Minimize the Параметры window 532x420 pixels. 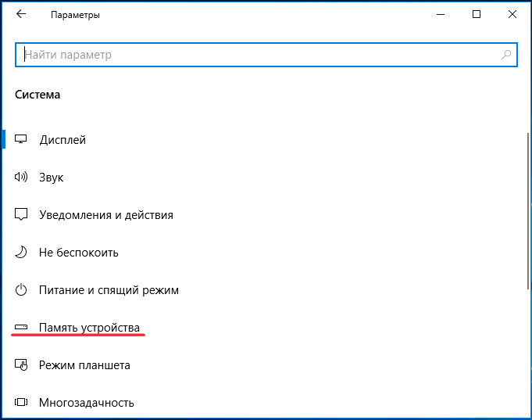tap(441, 14)
